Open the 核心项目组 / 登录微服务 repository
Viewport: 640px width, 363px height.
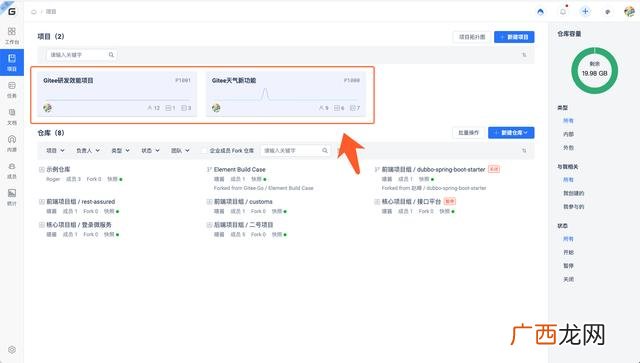click(x=79, y=225)
